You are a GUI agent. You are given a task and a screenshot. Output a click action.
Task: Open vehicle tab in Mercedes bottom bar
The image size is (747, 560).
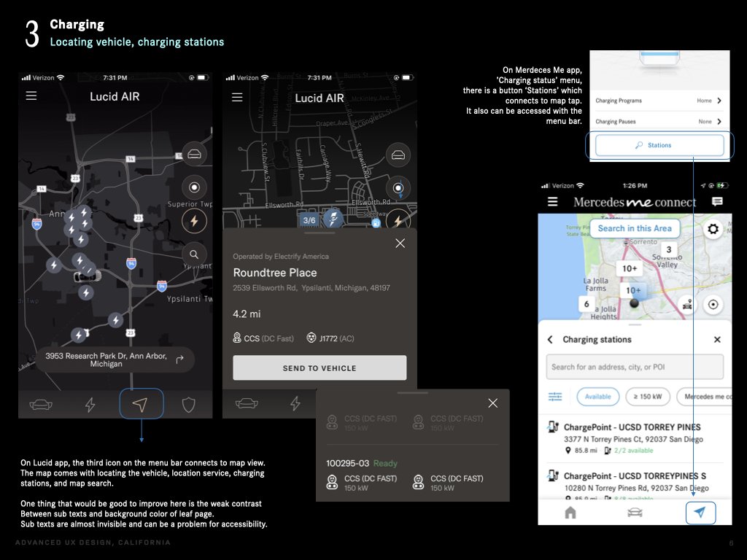(x=635, y=513)
